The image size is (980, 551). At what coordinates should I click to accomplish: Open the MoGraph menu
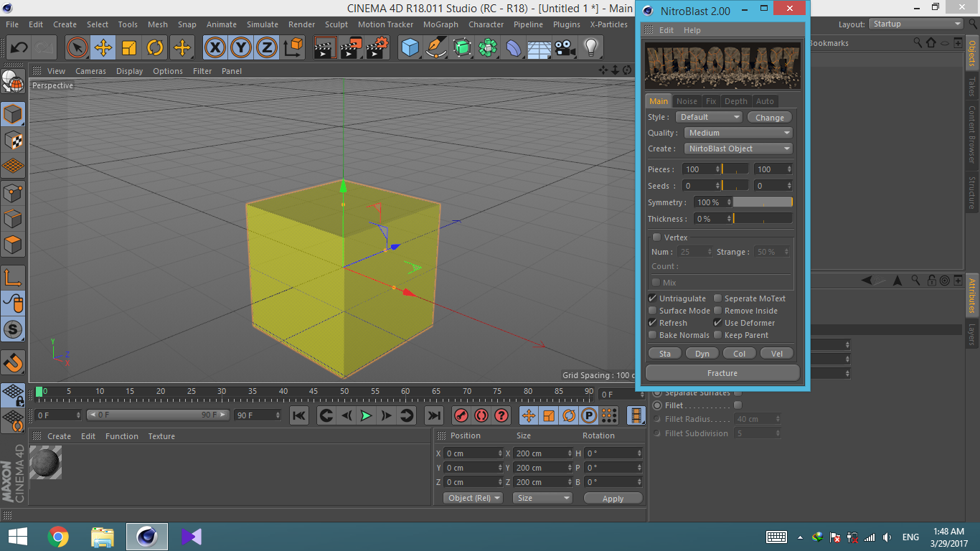pyautogui.click(x=440, y=24)
